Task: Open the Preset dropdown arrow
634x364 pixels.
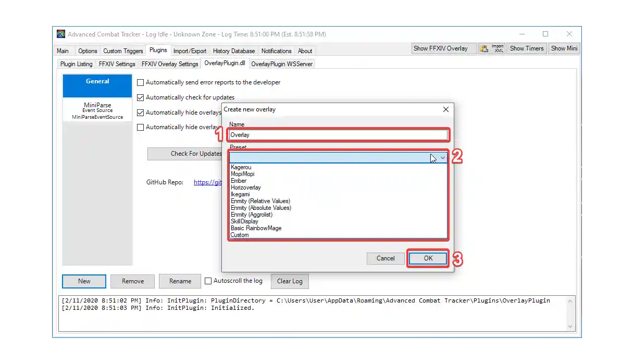Action: coord(442,157)
